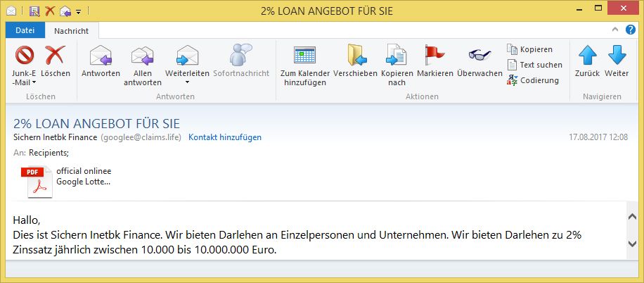
Task: Open the Datei tab
Action: pyautogui.click(x=25, y=31)
